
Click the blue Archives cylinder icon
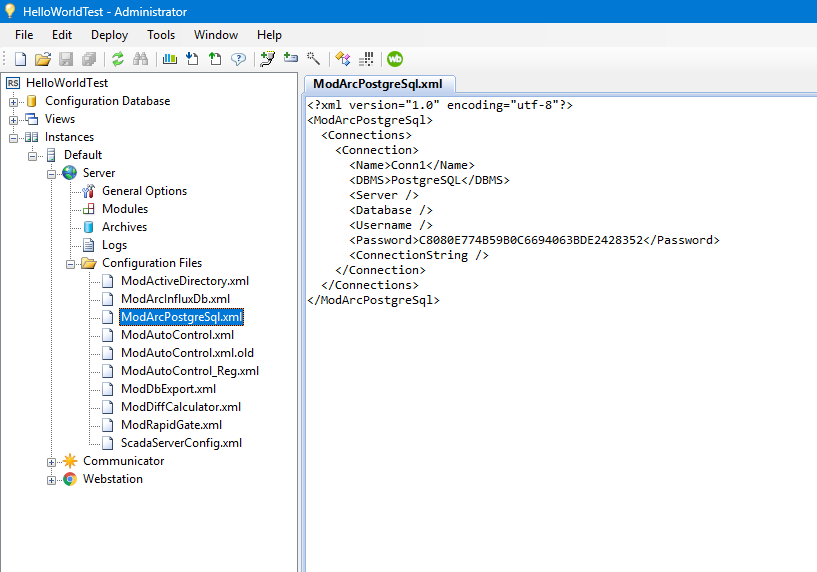89,227
